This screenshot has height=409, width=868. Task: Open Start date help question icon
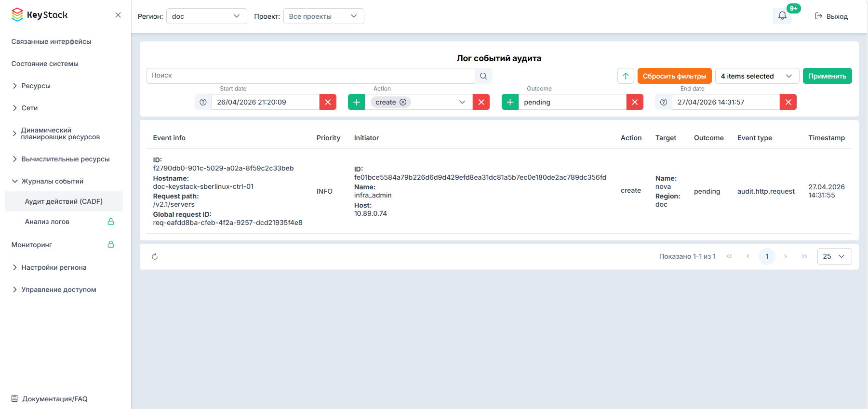[x=203, y=102]
